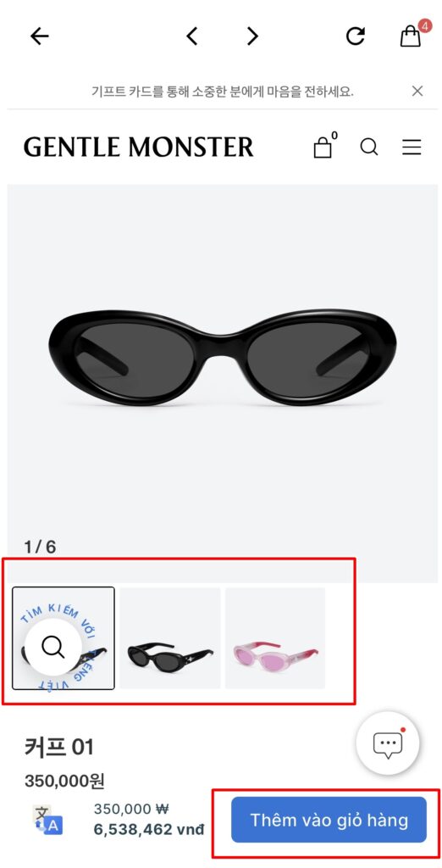Select the pink sunglasses thumbnail

pos(275,637)
